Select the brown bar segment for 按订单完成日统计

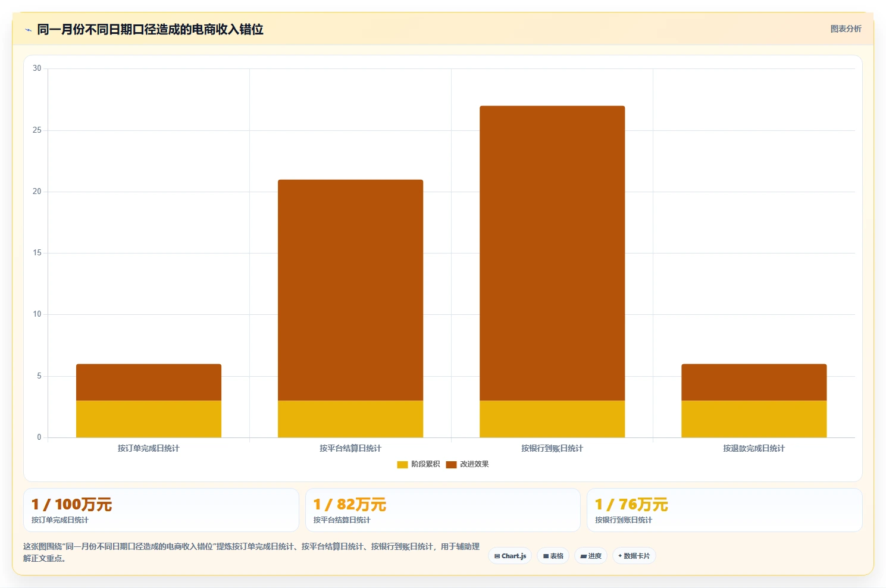pos(149,382)
